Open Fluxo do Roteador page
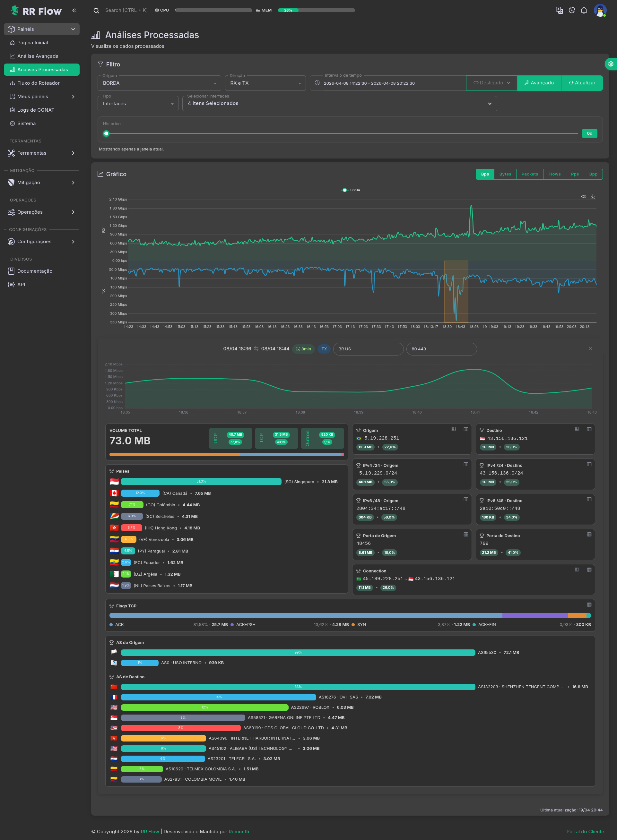617x840 pixels. (38, 83)
